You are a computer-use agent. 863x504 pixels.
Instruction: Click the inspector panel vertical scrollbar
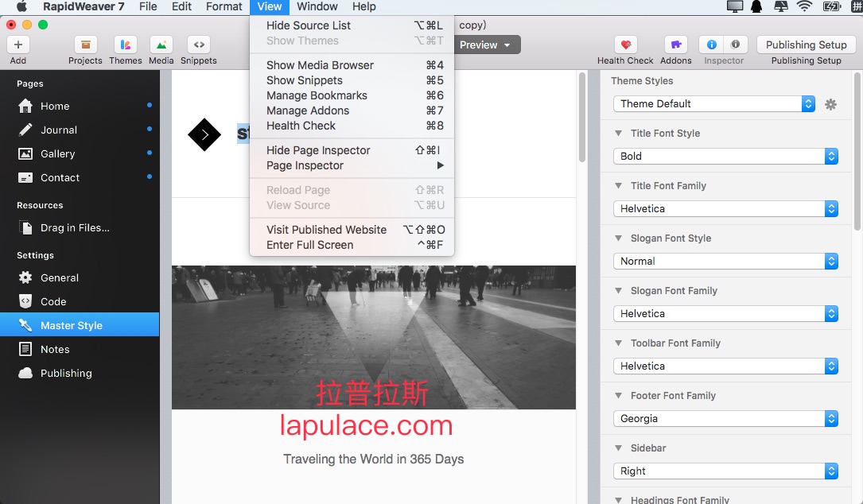(857, 152)
